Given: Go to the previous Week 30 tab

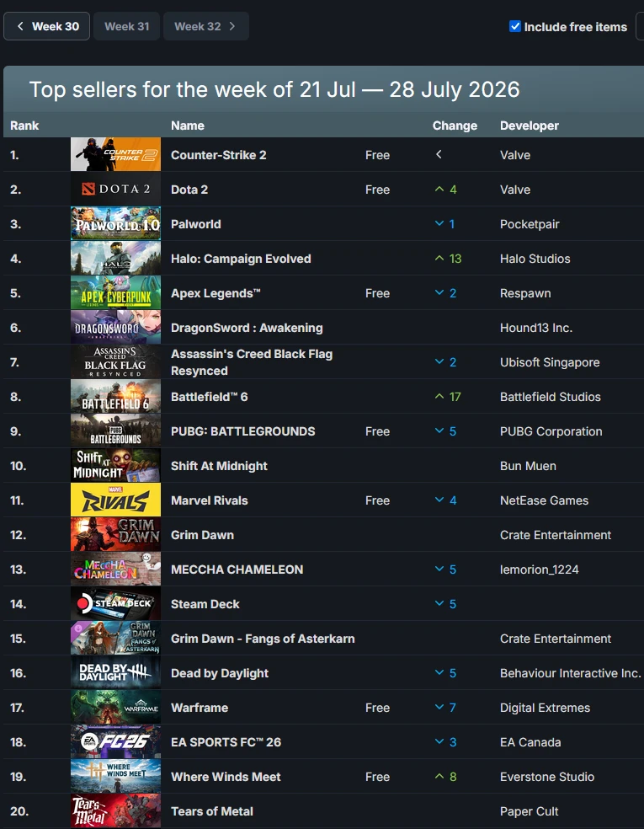Looking at the screenshot, I should tap(46, 26).
